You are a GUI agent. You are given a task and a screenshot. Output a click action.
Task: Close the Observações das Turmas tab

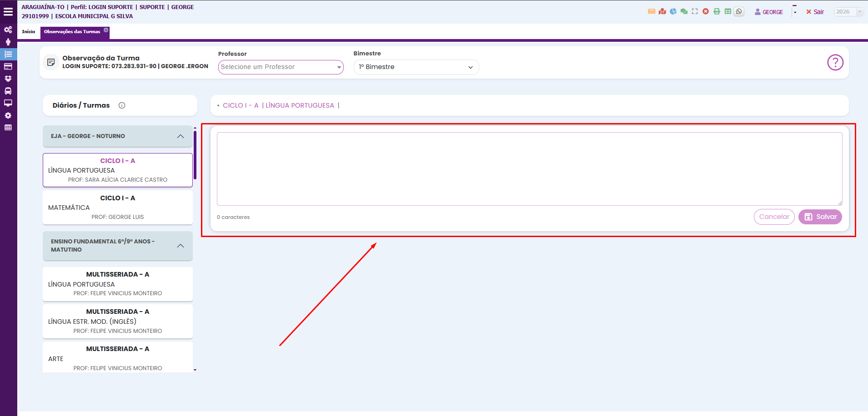point(106,30)
